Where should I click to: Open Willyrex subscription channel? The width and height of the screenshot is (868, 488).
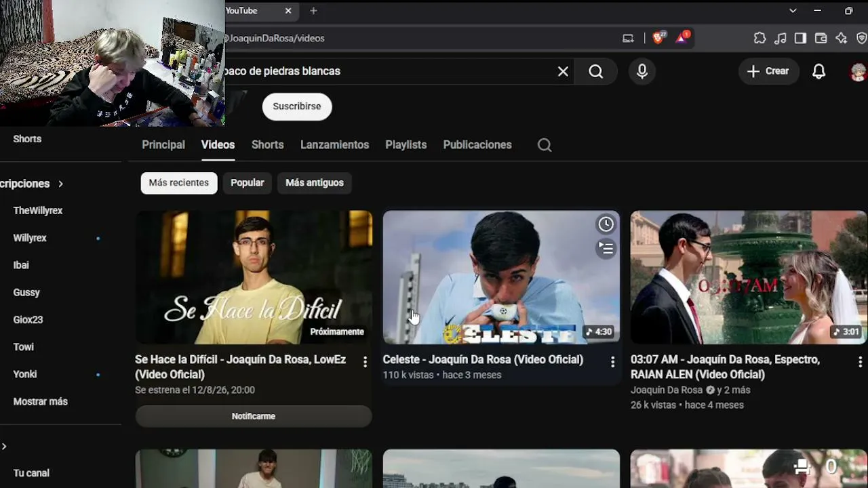click(x=30, y=238)
